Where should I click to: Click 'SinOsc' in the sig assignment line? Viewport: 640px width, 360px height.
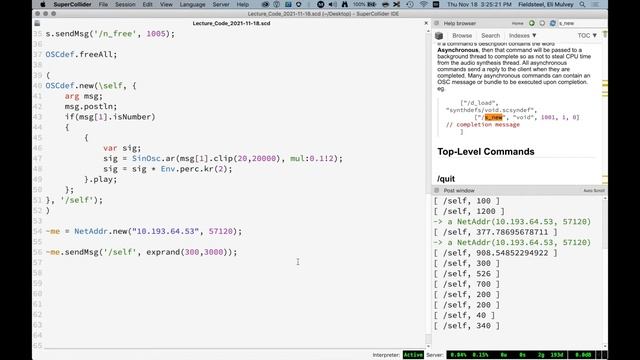point(146,158)
